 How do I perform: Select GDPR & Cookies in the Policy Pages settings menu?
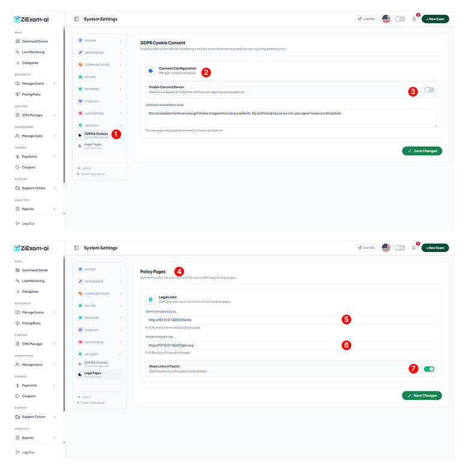[x=95, y=363]
